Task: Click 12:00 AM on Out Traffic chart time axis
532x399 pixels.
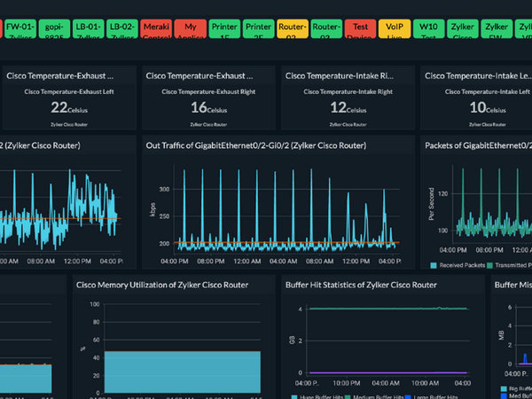Action: [247, 262]
